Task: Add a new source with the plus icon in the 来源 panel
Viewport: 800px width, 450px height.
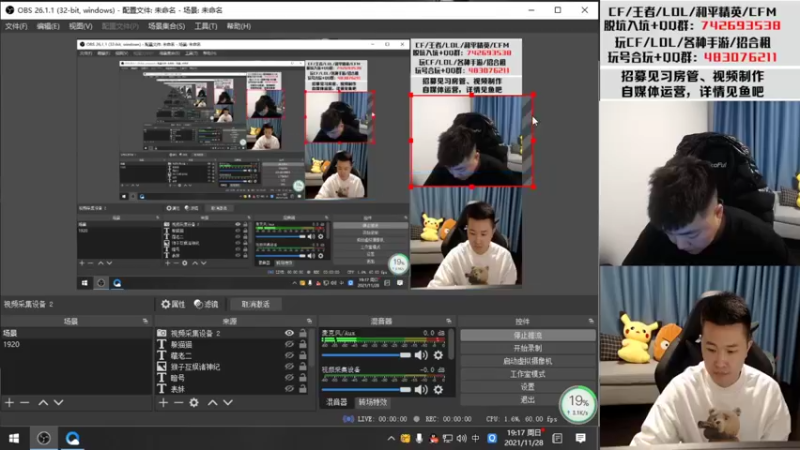Action: [x=163, y=403]
